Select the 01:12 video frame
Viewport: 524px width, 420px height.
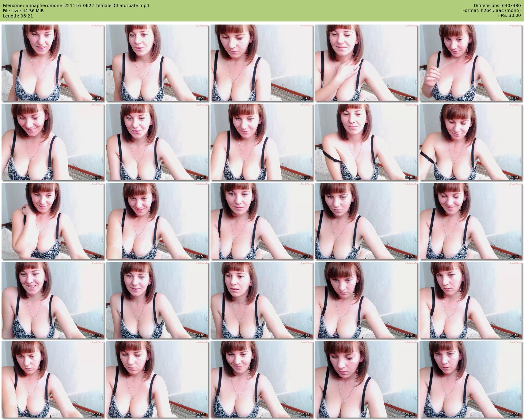click(x=471, y=63)
